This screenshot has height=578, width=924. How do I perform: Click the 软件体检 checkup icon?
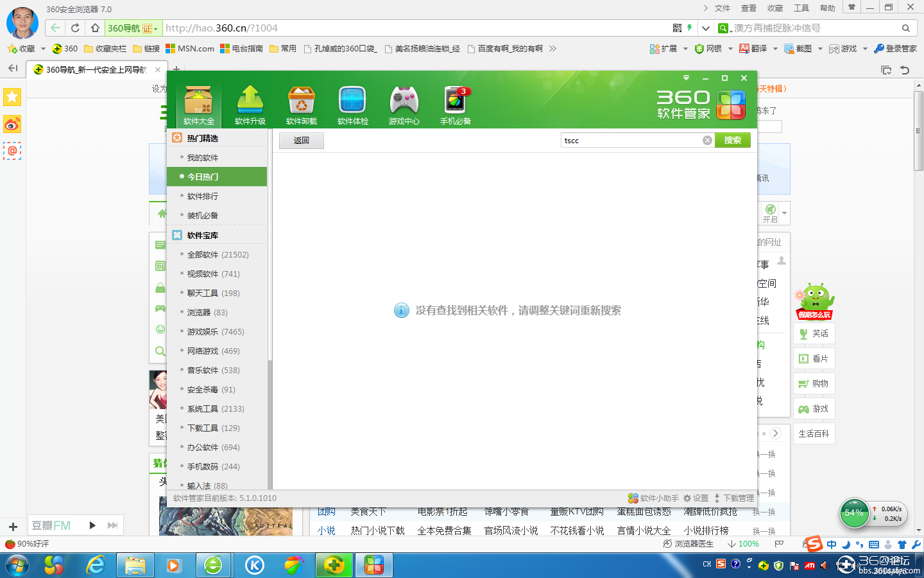[352, 105]
